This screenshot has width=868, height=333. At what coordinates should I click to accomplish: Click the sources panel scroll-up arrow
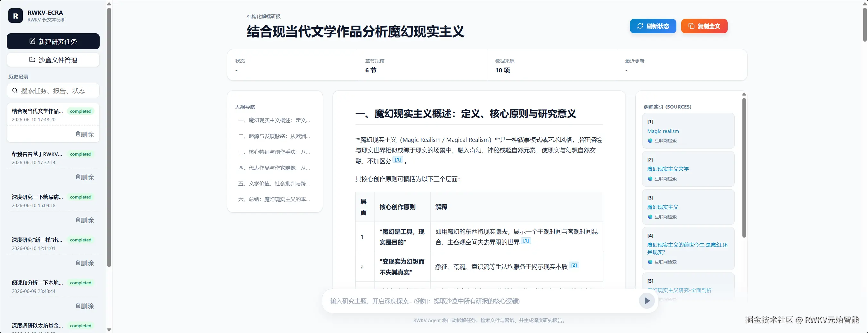point(744,94)
